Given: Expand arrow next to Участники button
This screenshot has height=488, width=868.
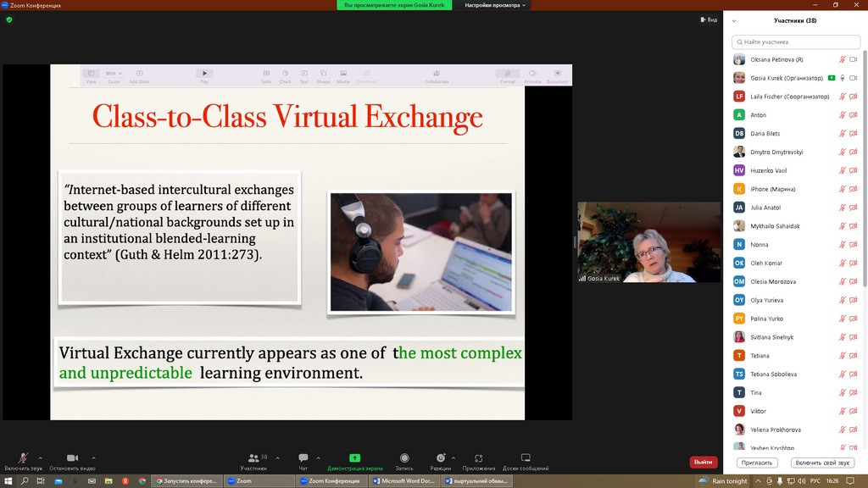Looking at the screenshot, I should (x=277, y=458).
